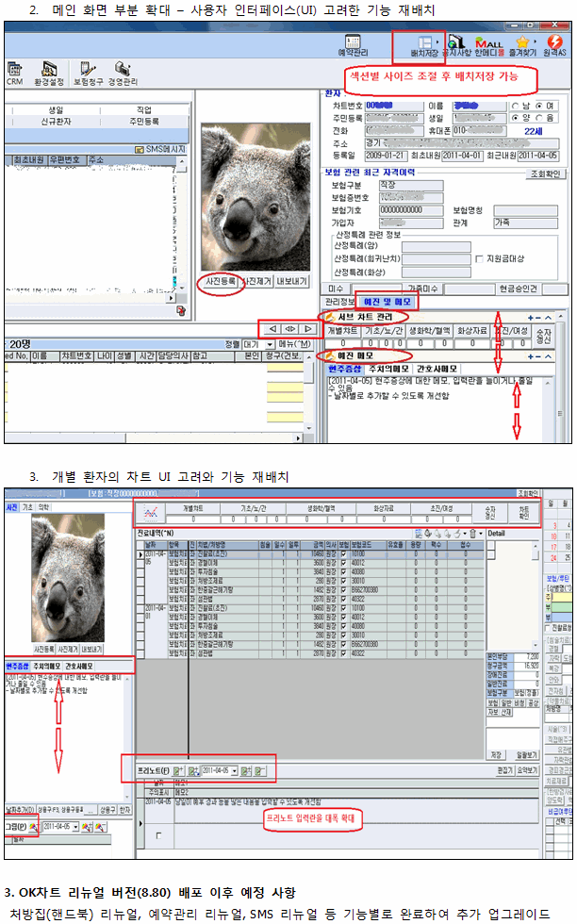
Task: Click the 사진등록 button in main window
Action: 221,282
